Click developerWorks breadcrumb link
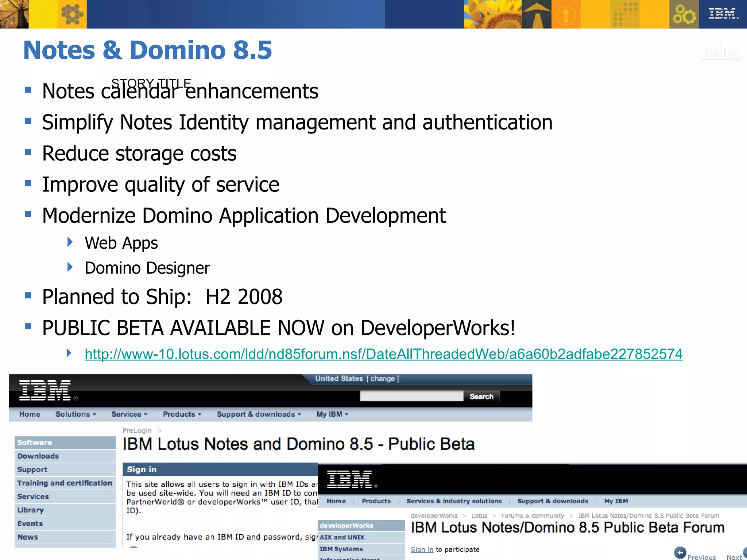This screenshot has width=747, height=560. [434, 516]
